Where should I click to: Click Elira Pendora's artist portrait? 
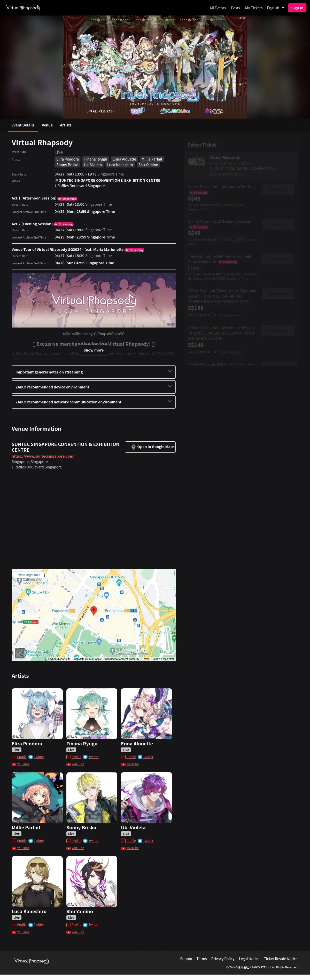[37, 714]
